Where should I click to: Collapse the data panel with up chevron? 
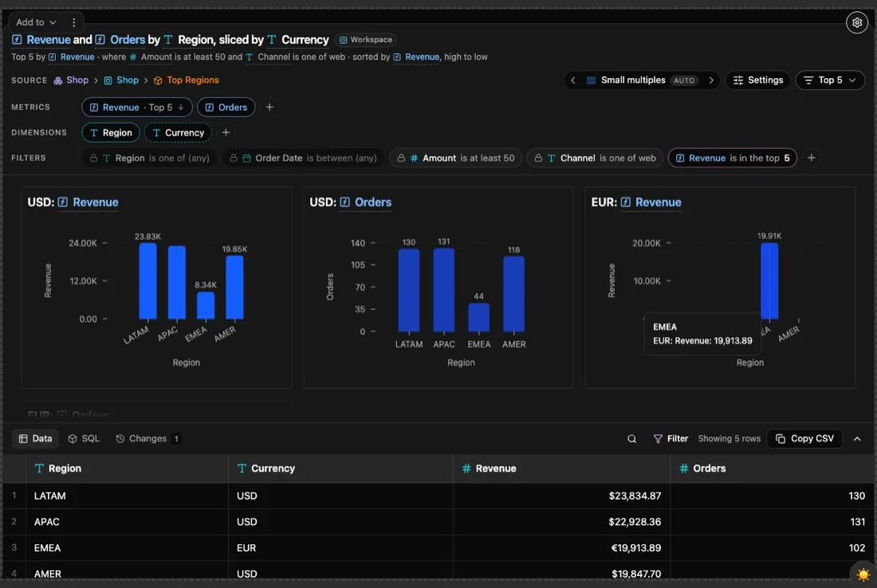tap(857, 439)
